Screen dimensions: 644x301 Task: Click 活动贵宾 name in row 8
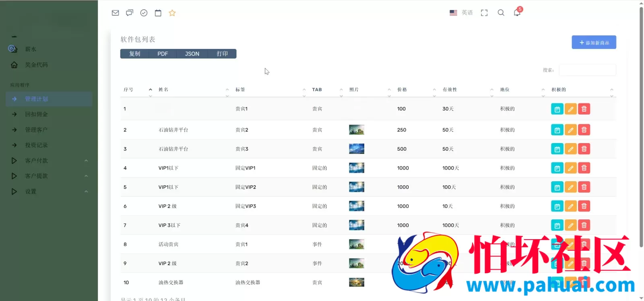pyautogui.click(x=168, y=244)
